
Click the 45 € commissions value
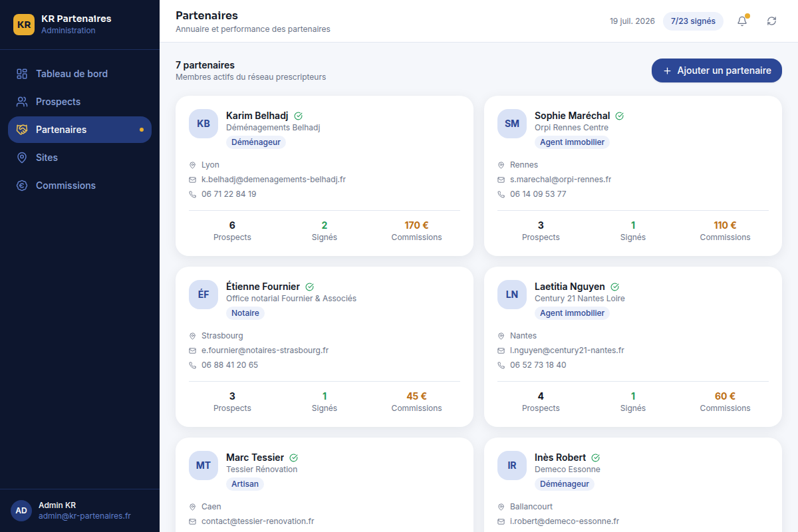(x=416, y=396)
